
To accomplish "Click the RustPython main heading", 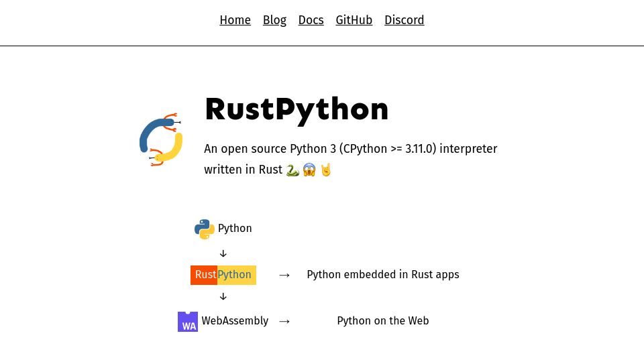I will 296,110.
